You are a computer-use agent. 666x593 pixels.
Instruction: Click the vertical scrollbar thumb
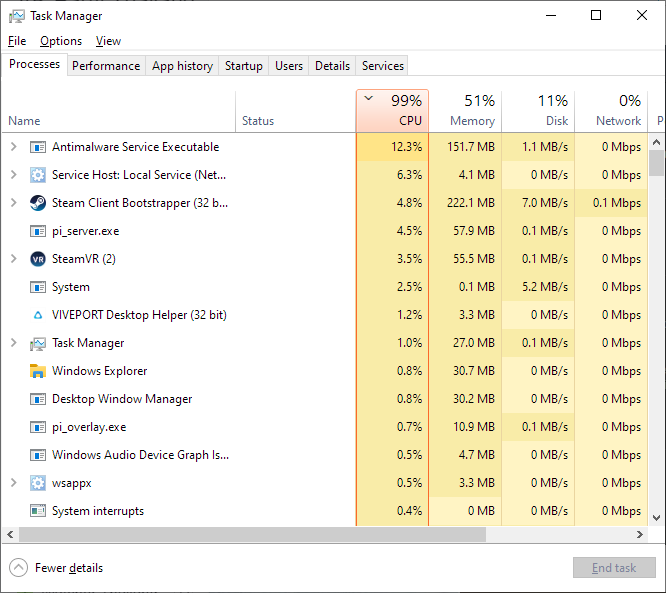pos(657,163)
